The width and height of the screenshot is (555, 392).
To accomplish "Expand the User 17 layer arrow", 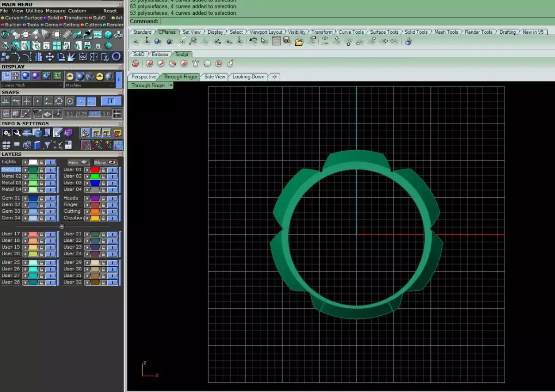I will (x=25, y=234).
